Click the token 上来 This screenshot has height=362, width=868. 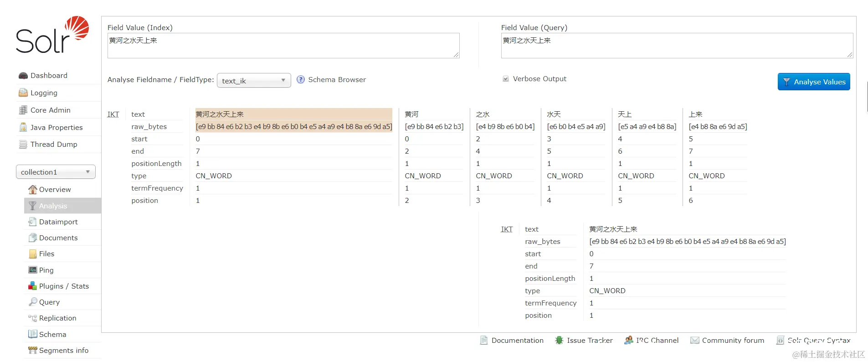(696, 114)
